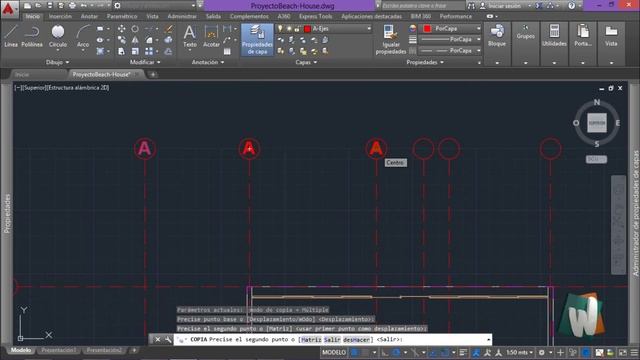Click the command line customize wrench
640x360 pixels.
(168, 340)
